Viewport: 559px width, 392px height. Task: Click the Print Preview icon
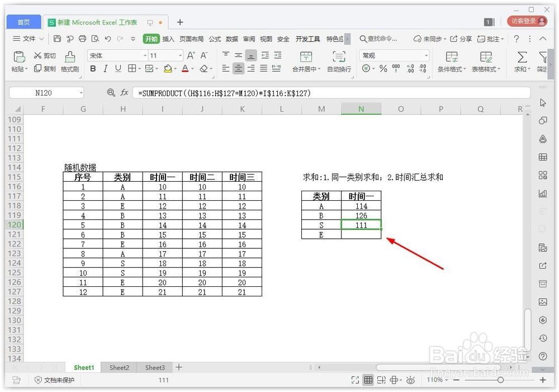tap(95, 39)
